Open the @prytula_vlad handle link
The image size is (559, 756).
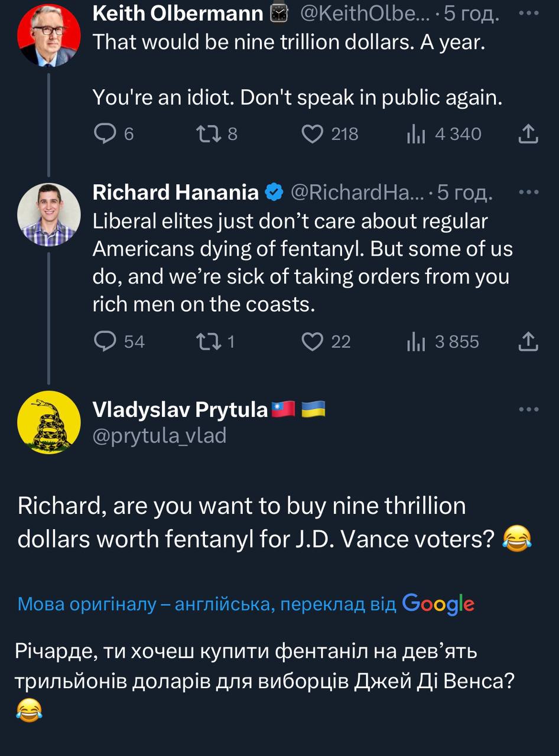point(160,436)
